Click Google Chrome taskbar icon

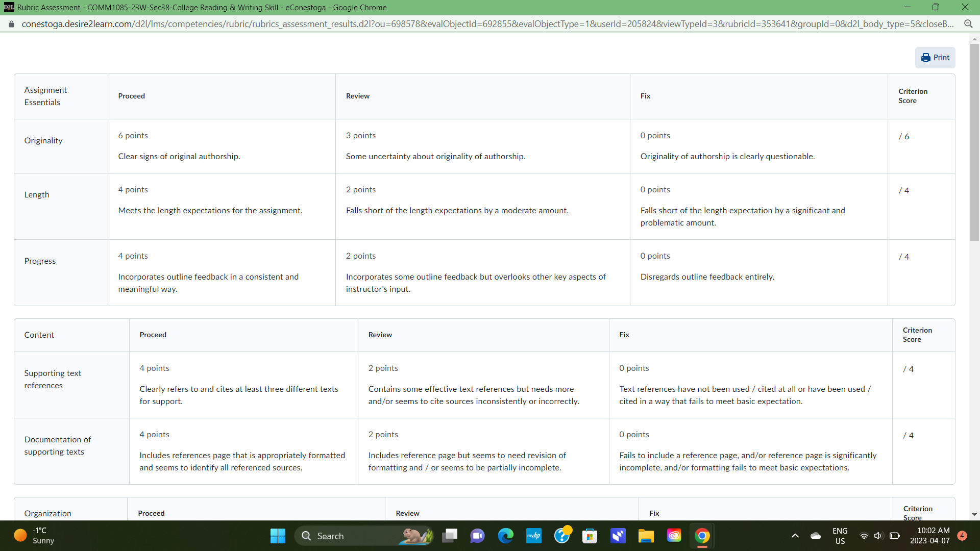[x=702, y=536]
